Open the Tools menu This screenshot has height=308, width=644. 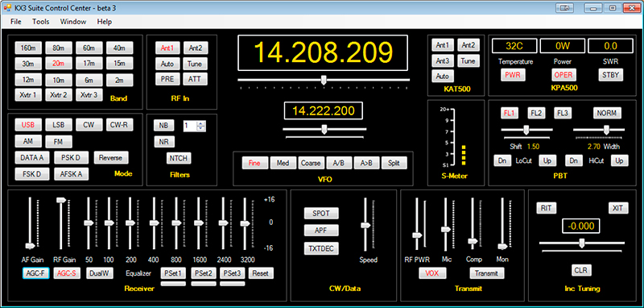pos(41,22)
